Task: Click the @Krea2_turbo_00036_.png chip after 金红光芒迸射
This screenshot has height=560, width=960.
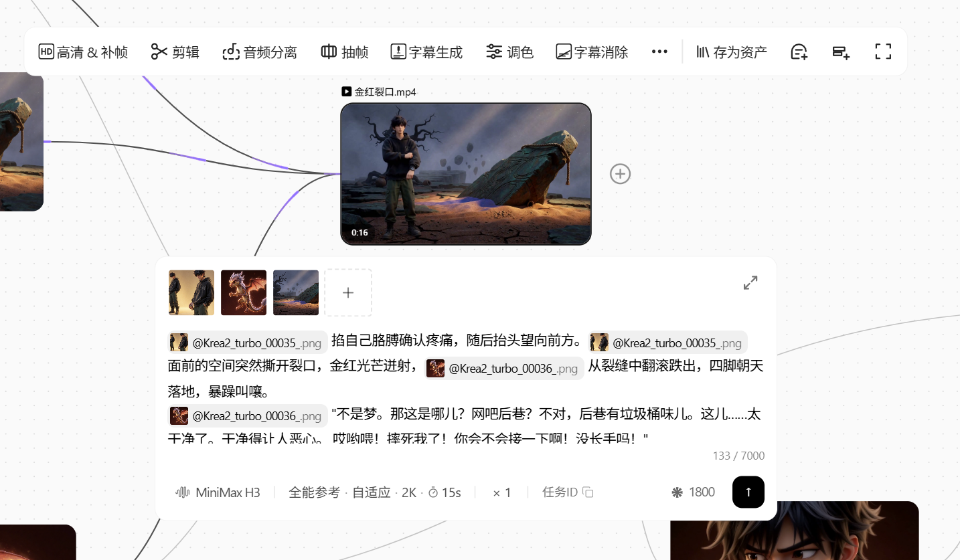Action: pyautogui.click(x=504, y=368)
